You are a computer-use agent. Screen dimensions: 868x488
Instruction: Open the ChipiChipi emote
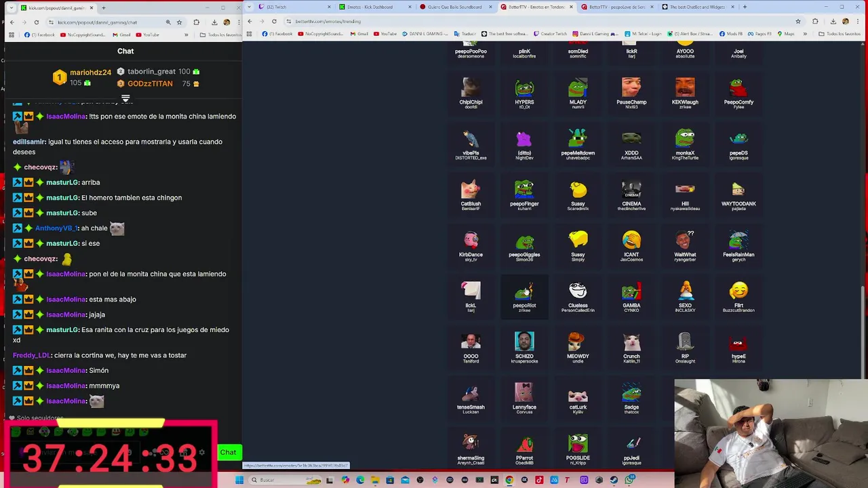click(x=471, y=94)
